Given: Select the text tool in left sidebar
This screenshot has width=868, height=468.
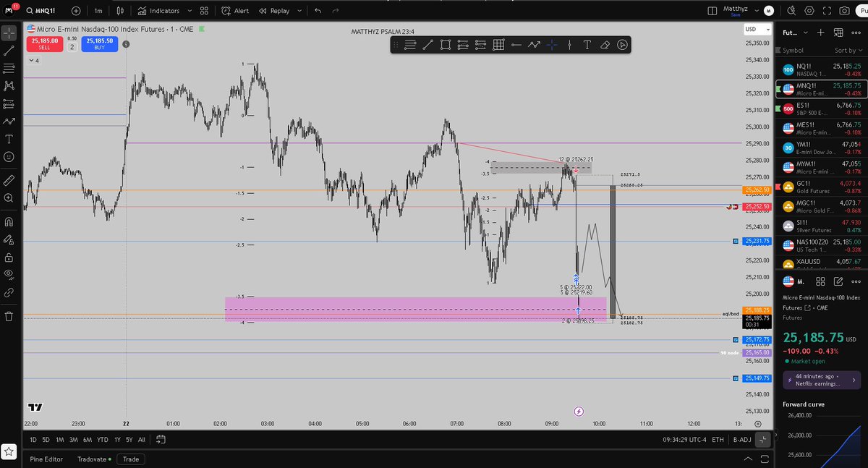Looking at the screenshot, I should pos(9,139).
